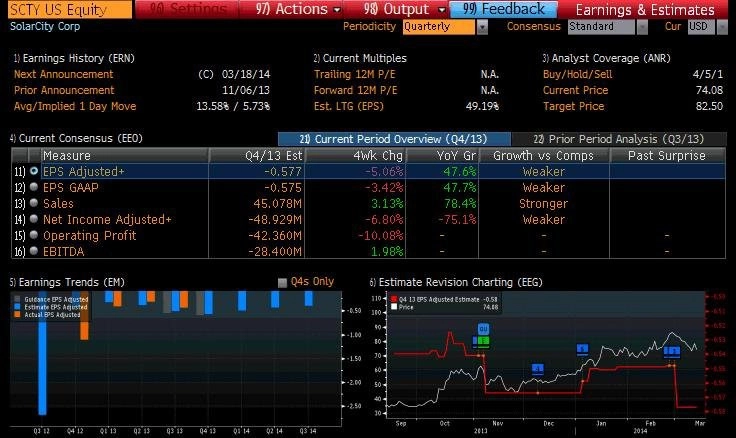736x438 pixels.
Task: Click the Growth vs Comps column header
Action: [544, 155]
